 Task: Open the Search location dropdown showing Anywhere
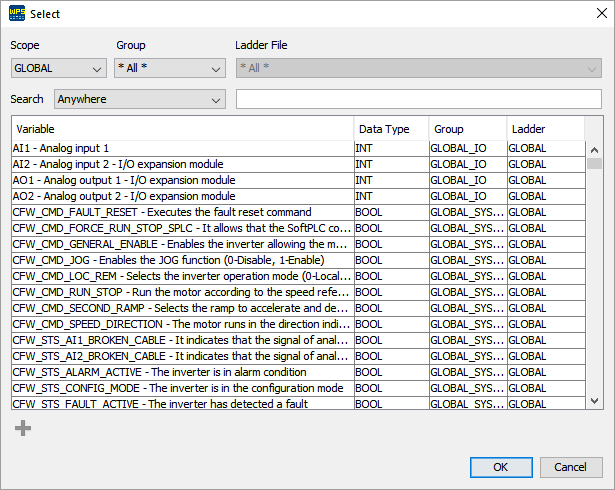(140, 99)
